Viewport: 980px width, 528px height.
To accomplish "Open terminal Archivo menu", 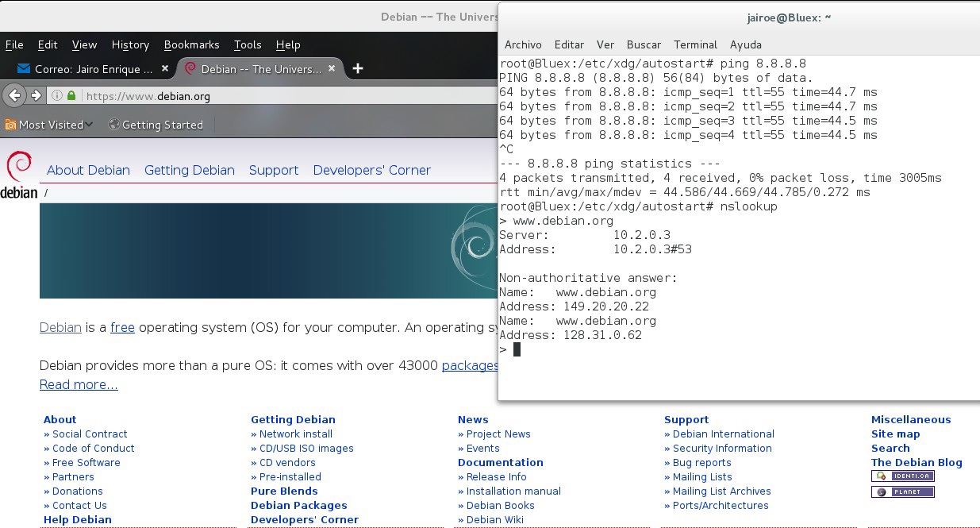I will point(523,44).
